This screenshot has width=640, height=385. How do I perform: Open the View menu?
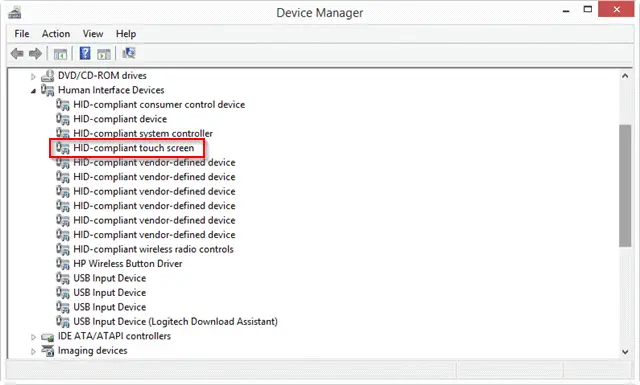coord(93,34)
